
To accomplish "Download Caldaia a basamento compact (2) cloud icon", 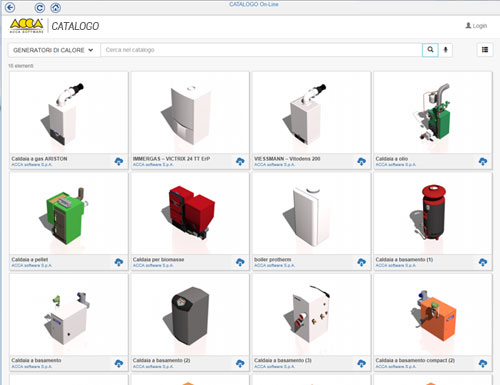I will 483,363.
